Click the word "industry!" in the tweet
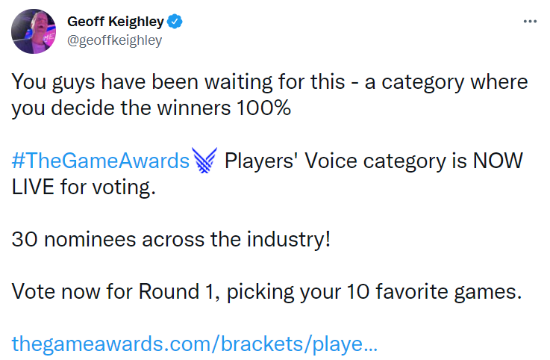The width and height of the screenshot is (550, 360). (289, 239)
